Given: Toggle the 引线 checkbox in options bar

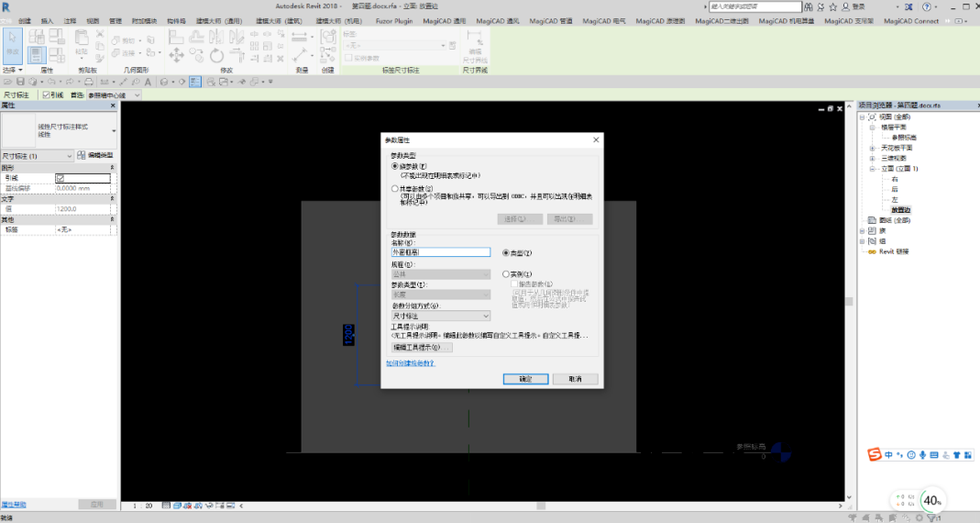Looking at the screenshot, I should pyautogui.click(x=46, y=95).
